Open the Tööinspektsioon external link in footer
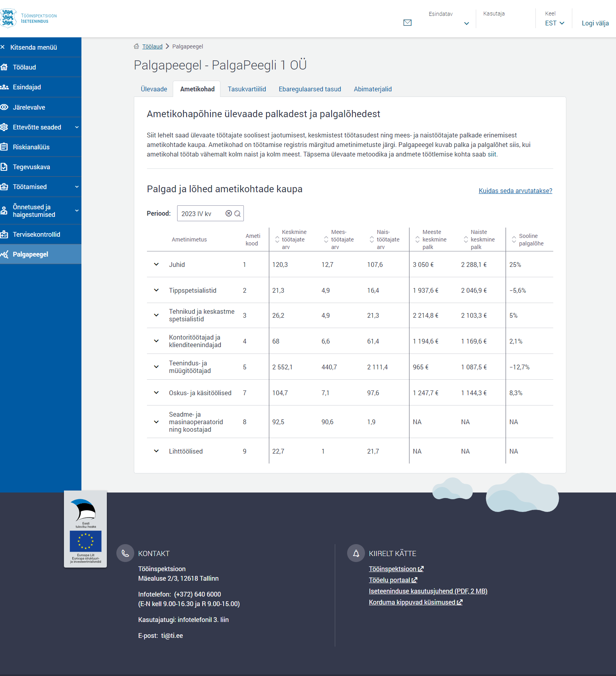Screen dimensions: 616x676 click(396, 569)
